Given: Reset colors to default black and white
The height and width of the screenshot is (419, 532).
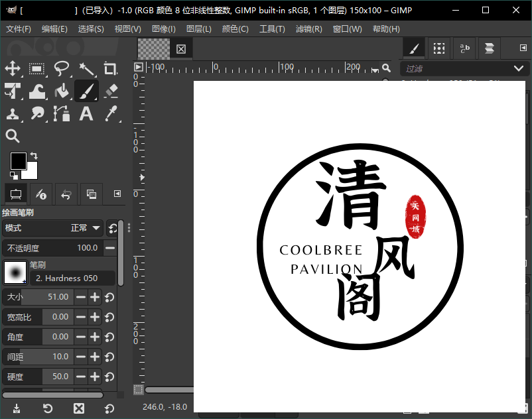Looking at the screenshot, I should (14, 175).
